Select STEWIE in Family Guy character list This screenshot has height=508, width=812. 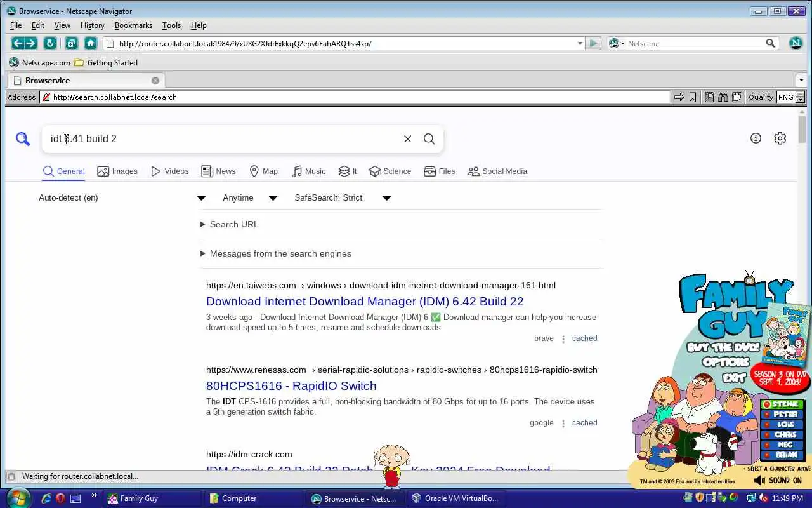[x=783, y=404]
